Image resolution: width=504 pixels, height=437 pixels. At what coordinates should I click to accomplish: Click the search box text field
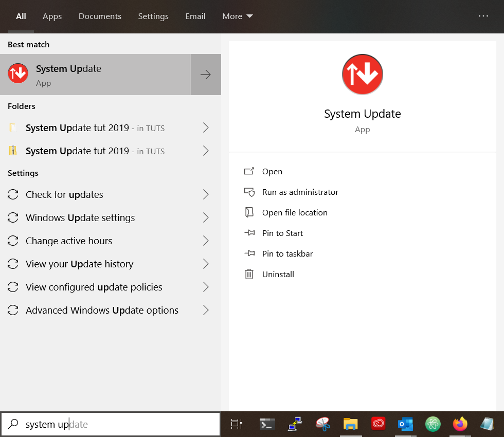111,424
